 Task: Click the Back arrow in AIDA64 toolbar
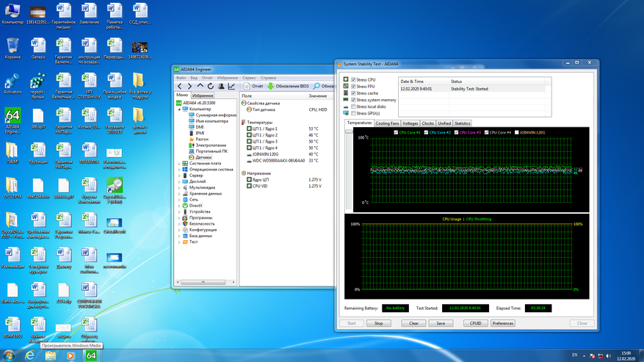coord(180,87)
